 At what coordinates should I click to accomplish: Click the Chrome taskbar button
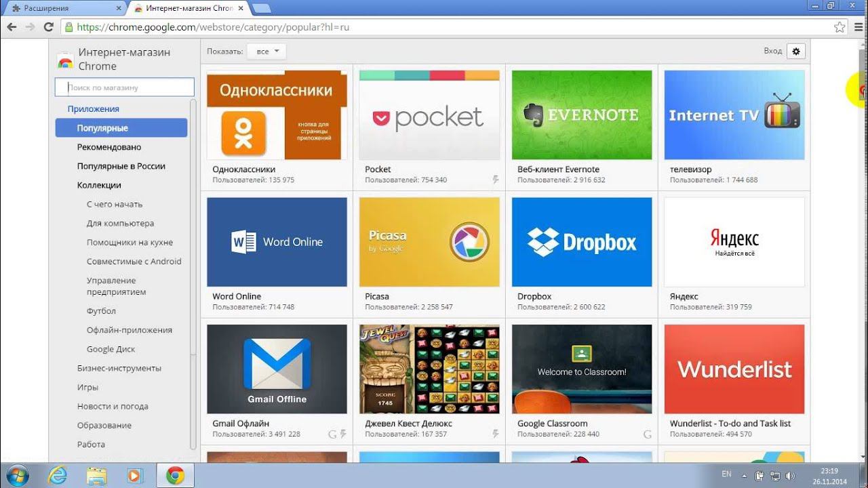(x=175, y=476)
